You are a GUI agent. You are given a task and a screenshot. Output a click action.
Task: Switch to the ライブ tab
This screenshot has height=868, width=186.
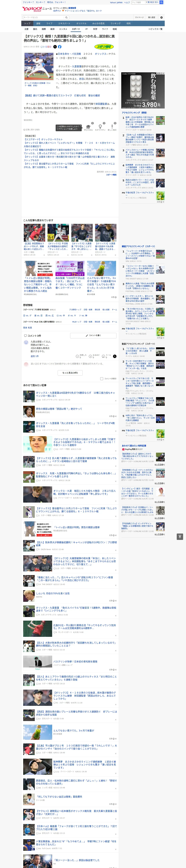pos(49,24)
